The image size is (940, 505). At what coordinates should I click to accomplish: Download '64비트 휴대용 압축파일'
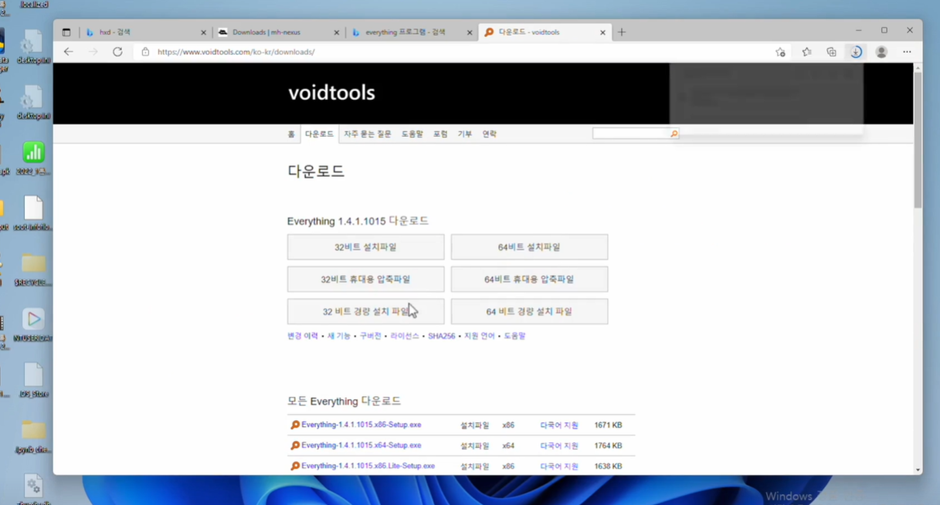(529, 279)
